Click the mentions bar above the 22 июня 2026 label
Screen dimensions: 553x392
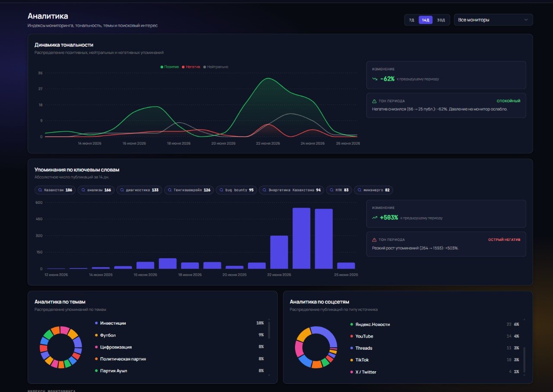pos(279,252)
